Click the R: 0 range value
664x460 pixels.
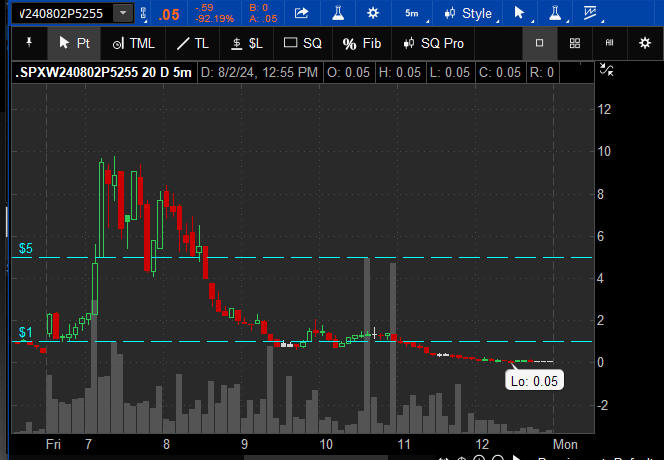[x=542, y=72]
